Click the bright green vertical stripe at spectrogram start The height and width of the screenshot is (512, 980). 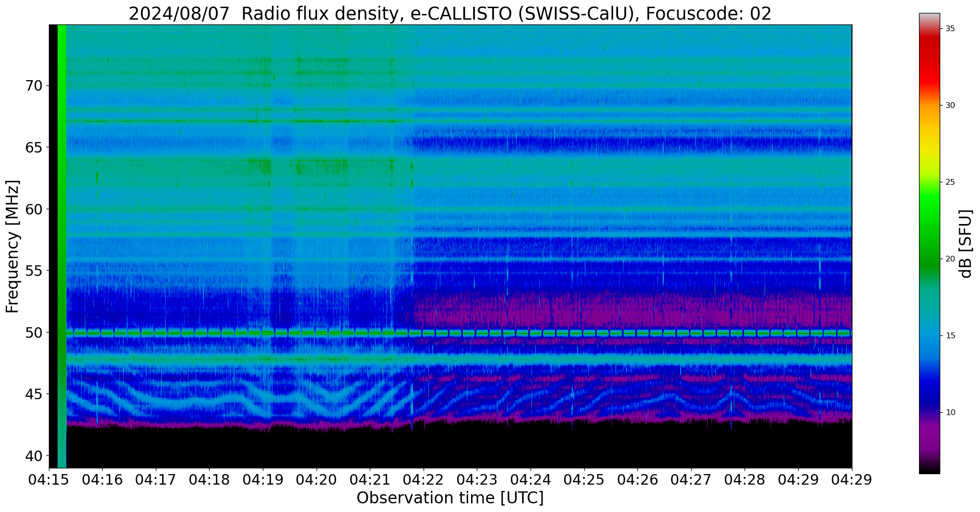(x=62, y=246)
